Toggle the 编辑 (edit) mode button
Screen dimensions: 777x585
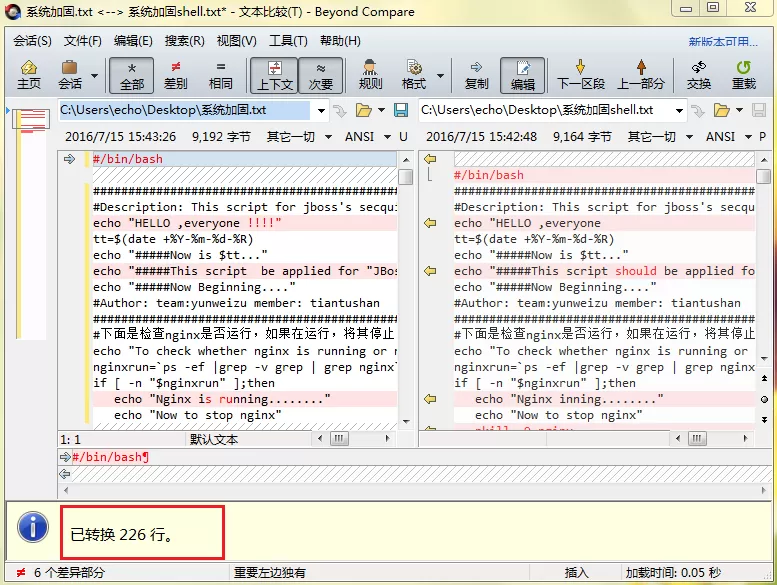(523, 76)
